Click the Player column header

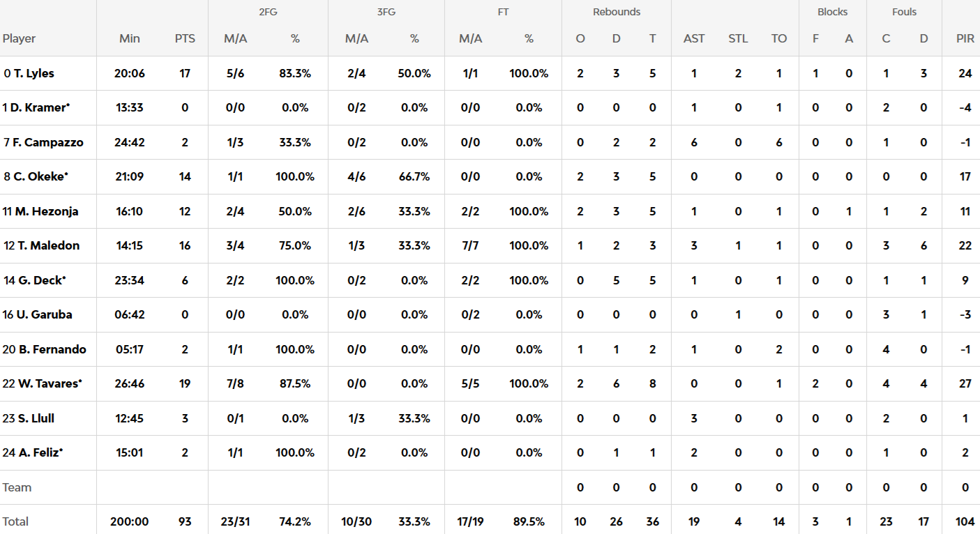(x=20, y=39)
